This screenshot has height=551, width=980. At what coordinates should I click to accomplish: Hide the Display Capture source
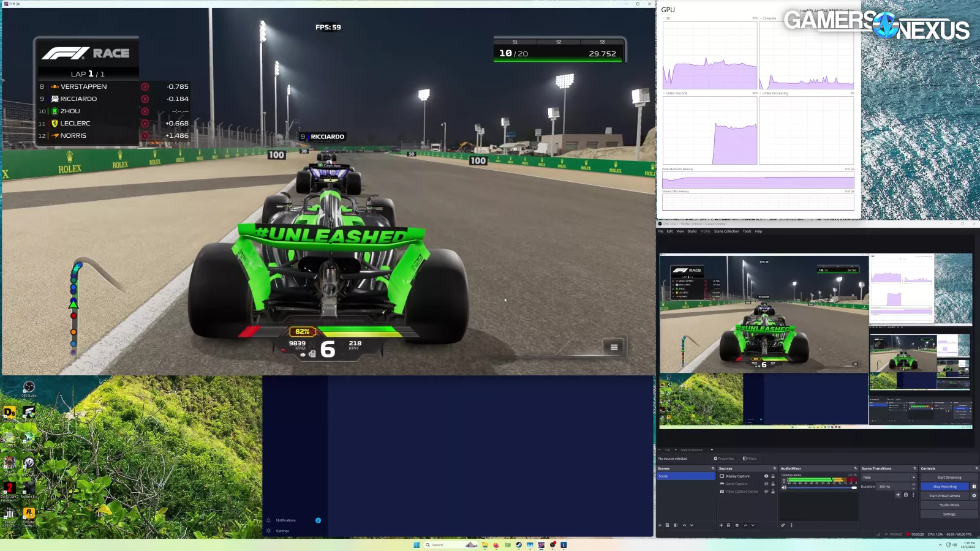(766, 476)
